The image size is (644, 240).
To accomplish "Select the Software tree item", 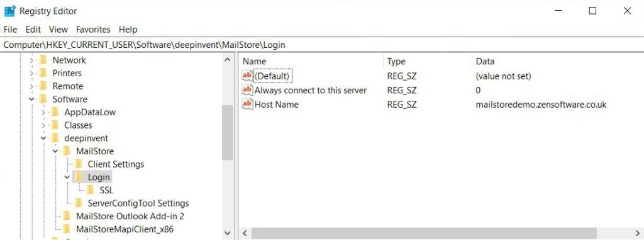I will (x=69, y=99).
